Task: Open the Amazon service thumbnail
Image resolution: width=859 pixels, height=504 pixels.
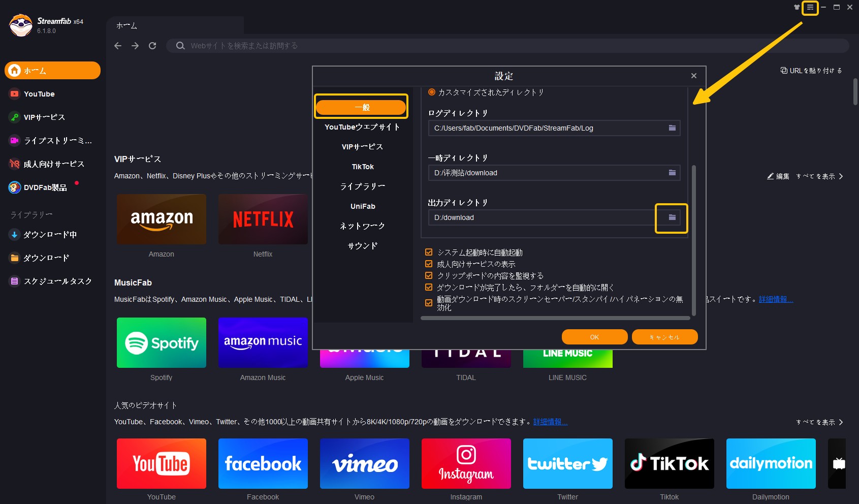Action: (162, 219)
